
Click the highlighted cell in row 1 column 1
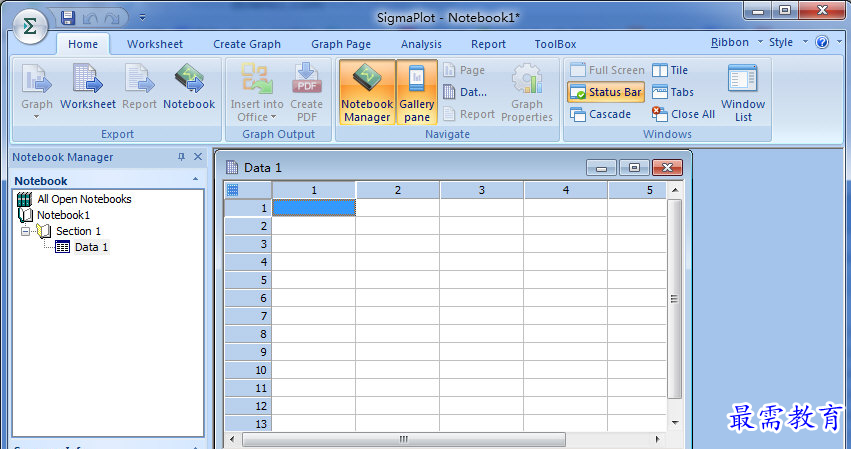tap(314, 207)
